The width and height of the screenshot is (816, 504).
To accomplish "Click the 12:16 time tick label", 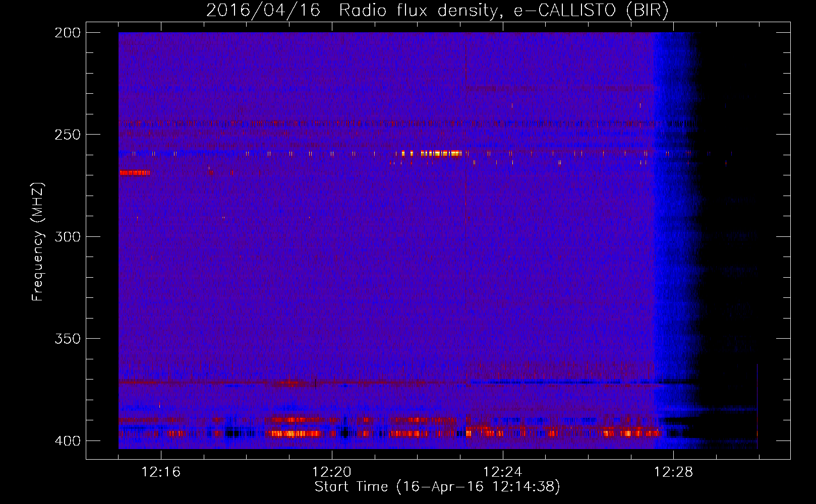I will coord(161,472).
